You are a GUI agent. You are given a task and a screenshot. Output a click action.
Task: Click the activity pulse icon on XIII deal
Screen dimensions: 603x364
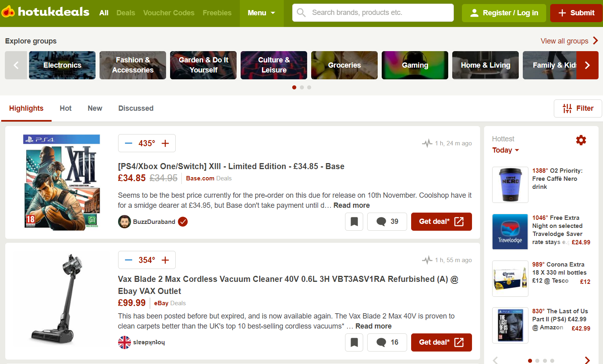click(427, 143)
